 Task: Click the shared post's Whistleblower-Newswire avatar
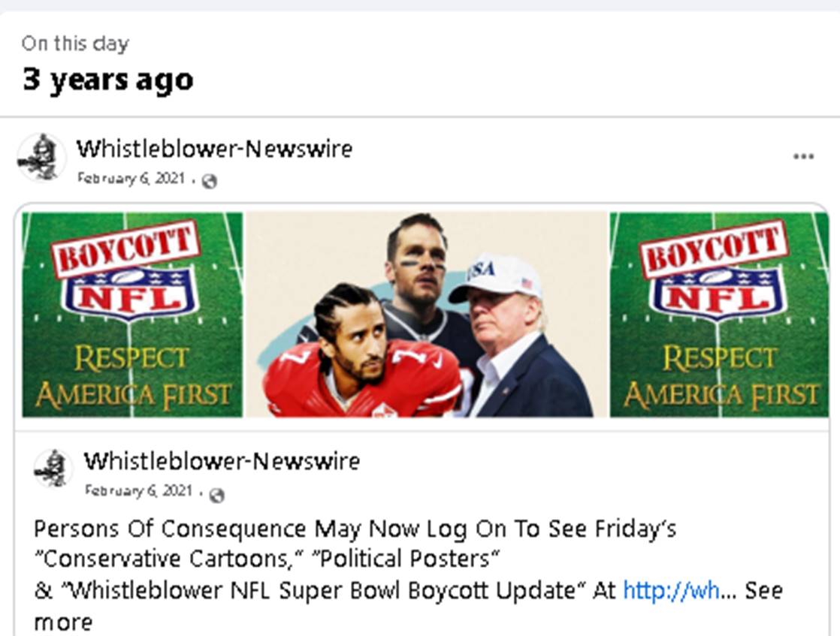pos(53,469)
